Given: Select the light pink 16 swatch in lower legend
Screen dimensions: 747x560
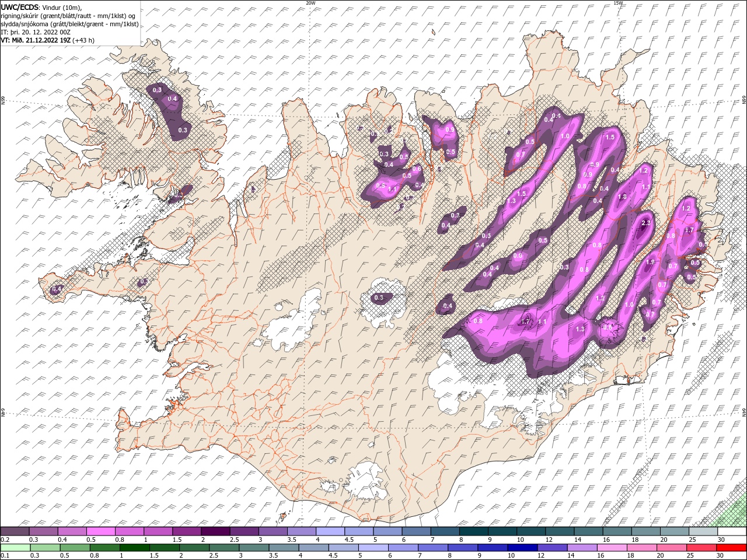Looking at the screenshot, I should [x=612, y=548].
